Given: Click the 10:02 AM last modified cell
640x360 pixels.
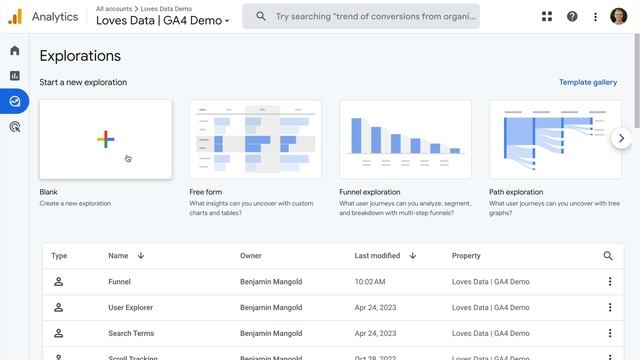Looking at the screenshot, I should [370, 282].
